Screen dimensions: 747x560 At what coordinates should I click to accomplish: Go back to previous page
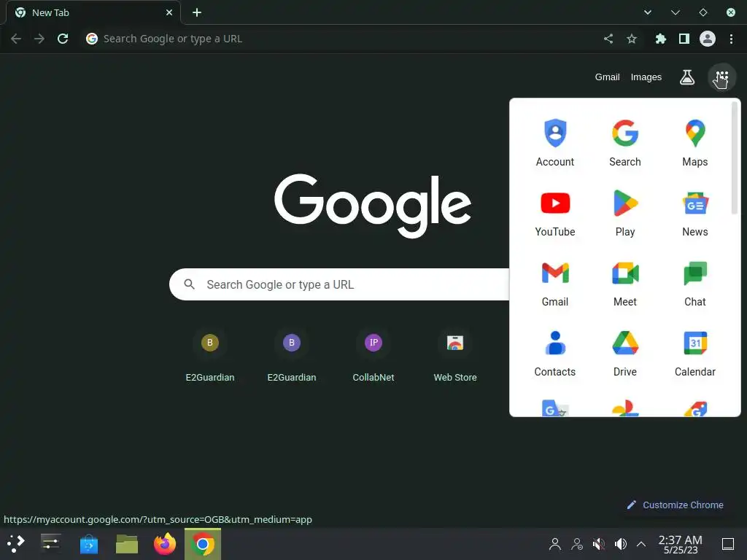pos(16,39)
